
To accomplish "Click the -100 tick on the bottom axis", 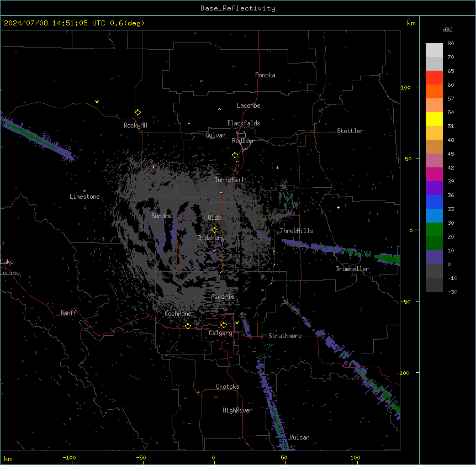I will click(x=69, y=457).
